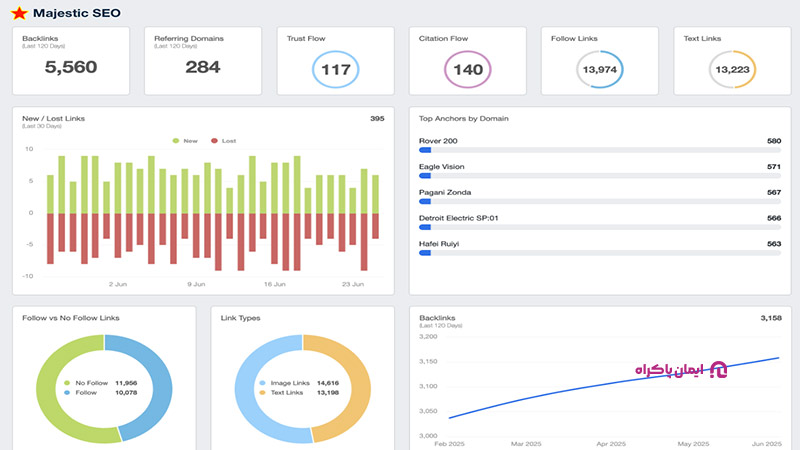The width and height of the screenshot is (800, 450).
Task: Click the Follow Links 13,974 ring gauge
Action: tap(600, 69)
